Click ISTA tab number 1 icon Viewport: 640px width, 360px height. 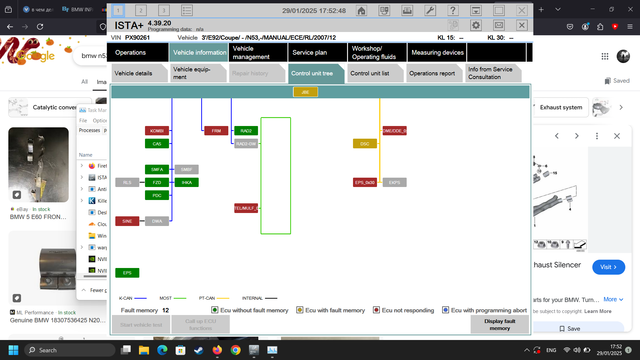point(118,11)
